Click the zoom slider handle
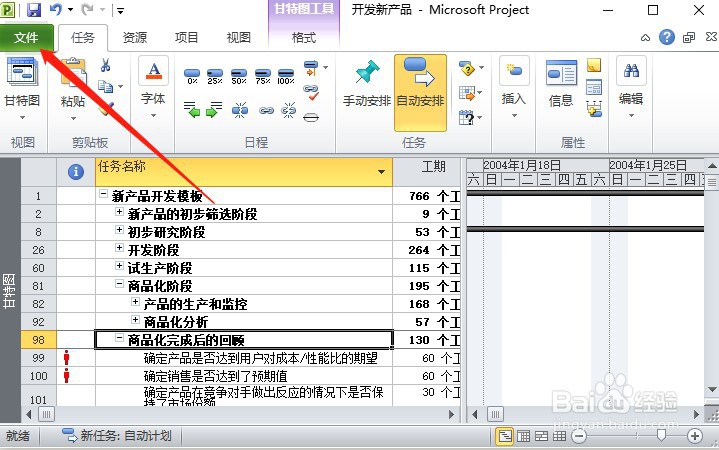Screen dimensions: 719x450 (661, 435)
